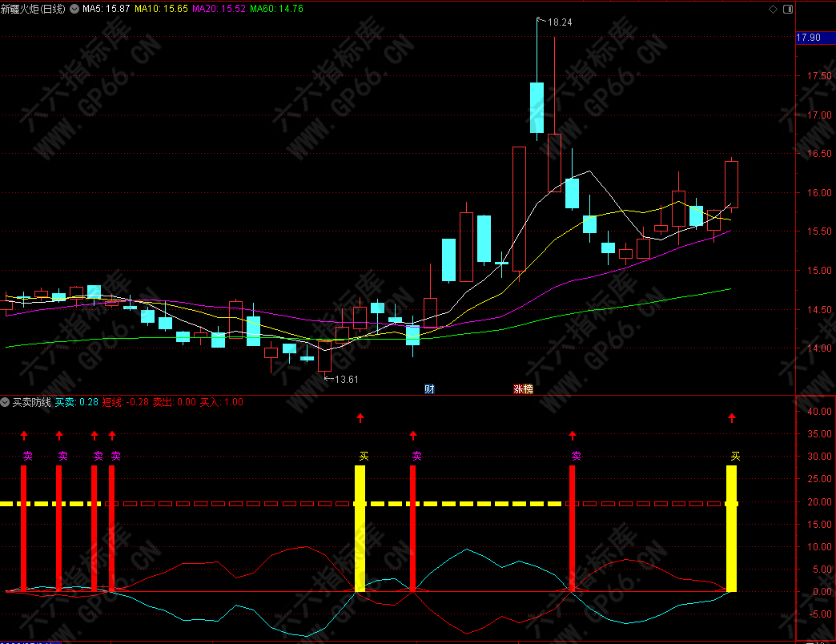Click the 25.00 indicator axis label
Image resolution: width=836 pixels, height=644 pixels.
pos(819,479)
